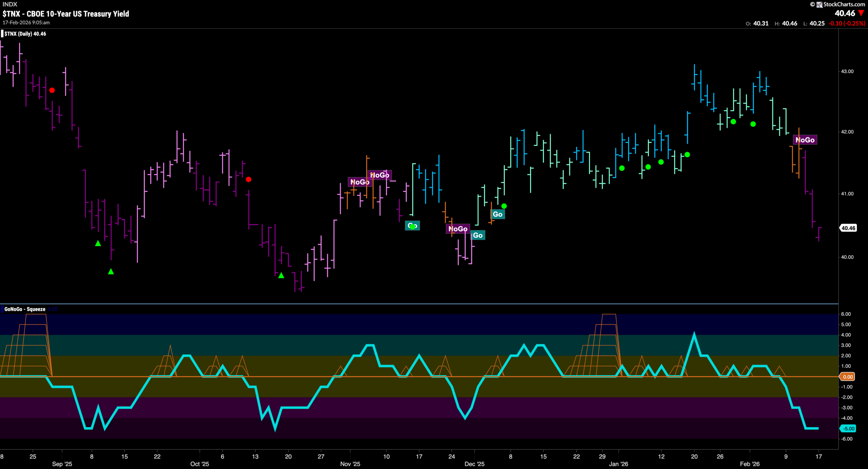The height and width of the screenshot is (469, 868).
Task: Click the 40.00 price axis label
Action: [x=847, y=257]
